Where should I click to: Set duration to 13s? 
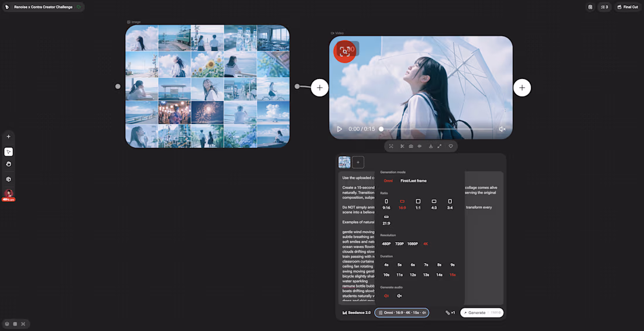(426, 275)
